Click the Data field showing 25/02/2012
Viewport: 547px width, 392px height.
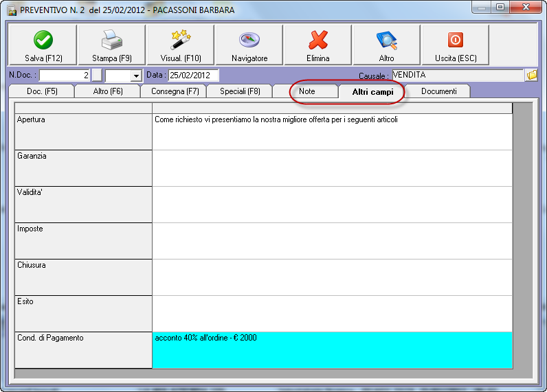click(x=194, y=76)
